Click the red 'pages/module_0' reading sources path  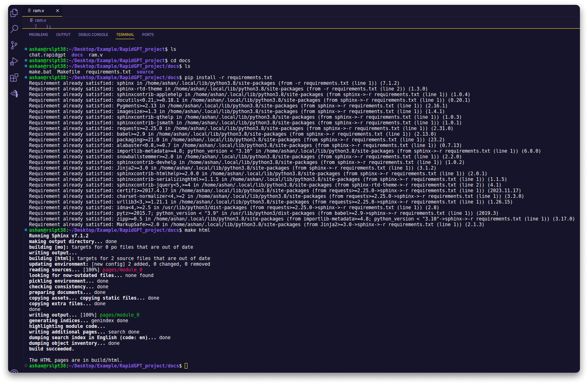(x=122, y=270)
